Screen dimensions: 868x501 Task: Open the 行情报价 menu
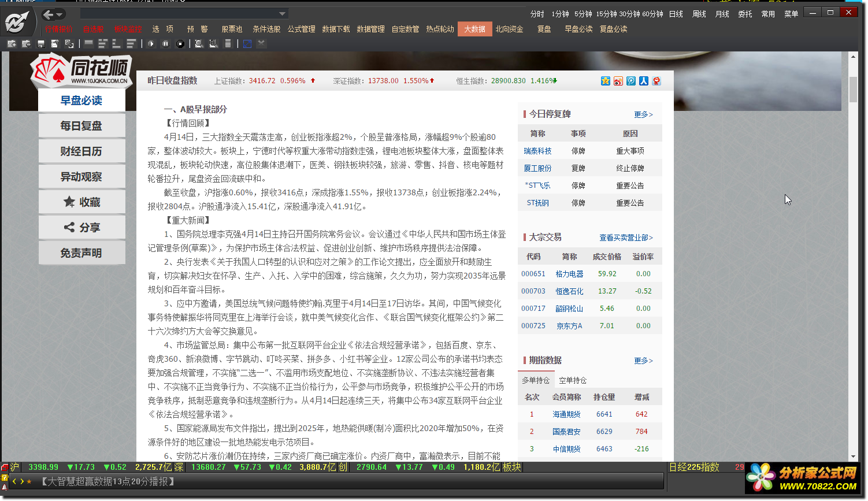click(x=58, y=29)
